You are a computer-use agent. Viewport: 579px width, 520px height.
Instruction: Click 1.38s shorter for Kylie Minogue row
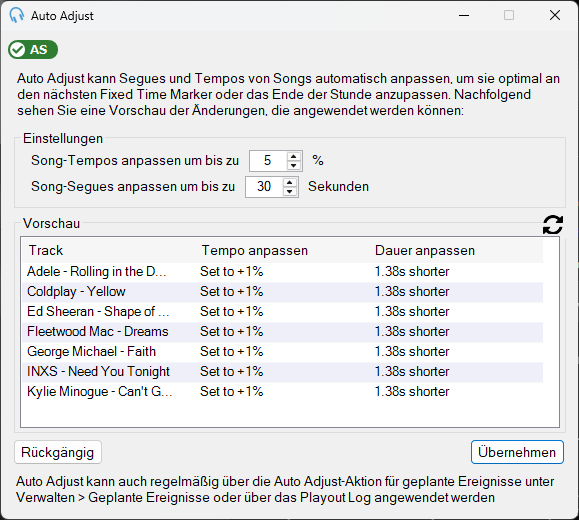412,391
